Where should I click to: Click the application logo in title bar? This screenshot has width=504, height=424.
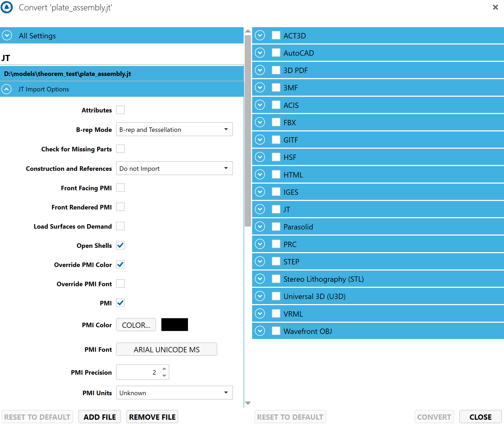(7, 7)
